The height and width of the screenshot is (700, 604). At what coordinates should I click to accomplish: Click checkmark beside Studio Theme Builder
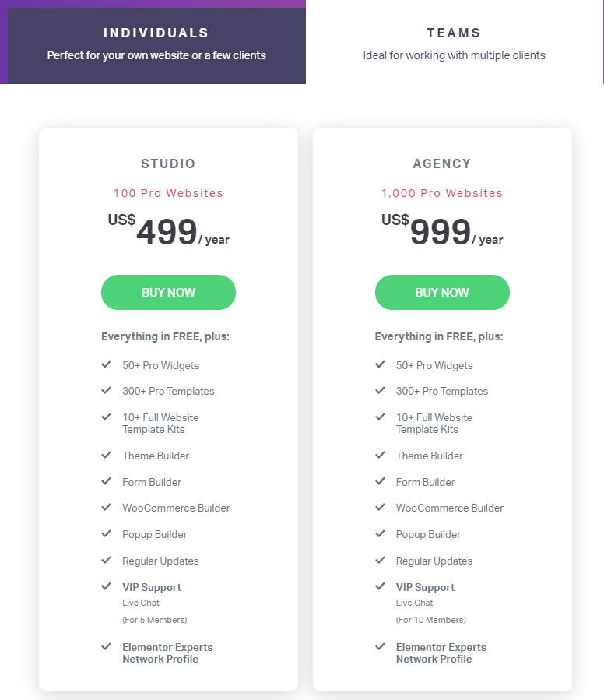(106, 455)
